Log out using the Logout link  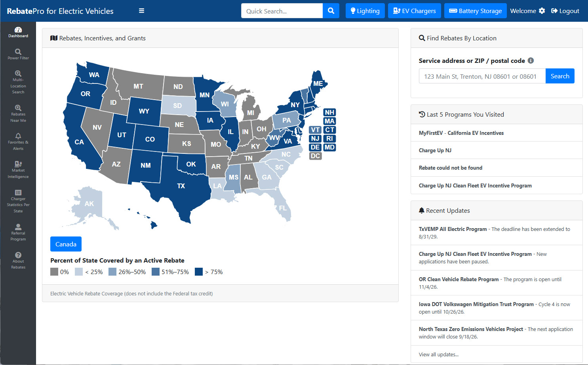[565, 11]
